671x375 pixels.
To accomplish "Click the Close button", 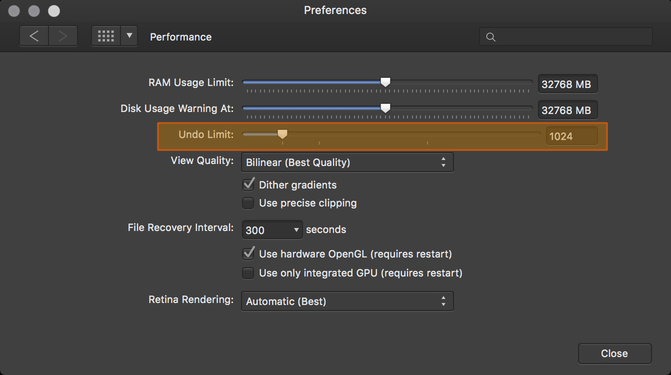I will click(x=615, y=354).
